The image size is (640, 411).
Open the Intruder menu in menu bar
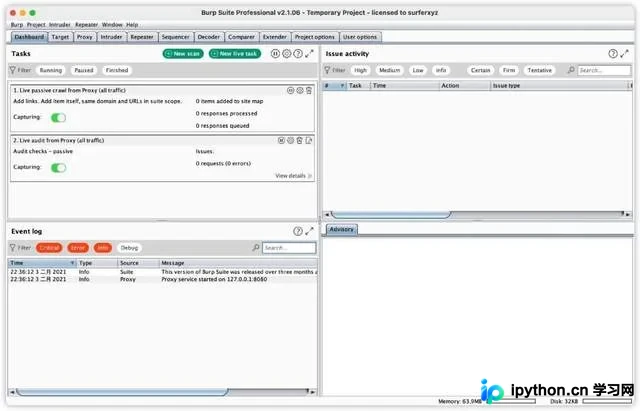point(60,24)
